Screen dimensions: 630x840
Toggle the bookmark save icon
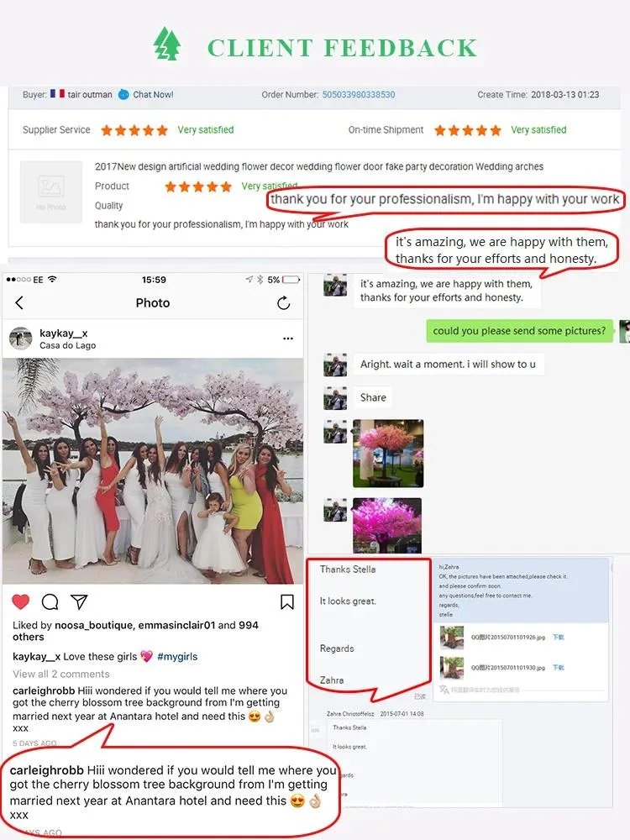coord(287,601)
